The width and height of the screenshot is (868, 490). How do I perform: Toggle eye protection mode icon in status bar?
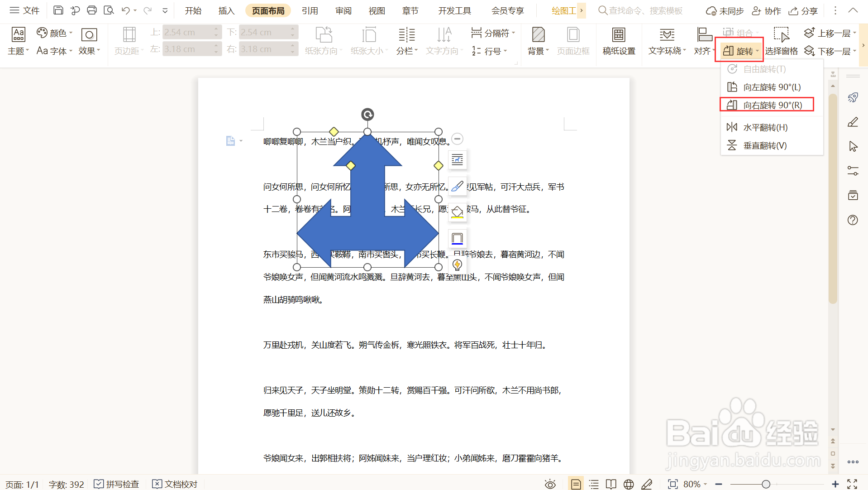pos(550,484)
